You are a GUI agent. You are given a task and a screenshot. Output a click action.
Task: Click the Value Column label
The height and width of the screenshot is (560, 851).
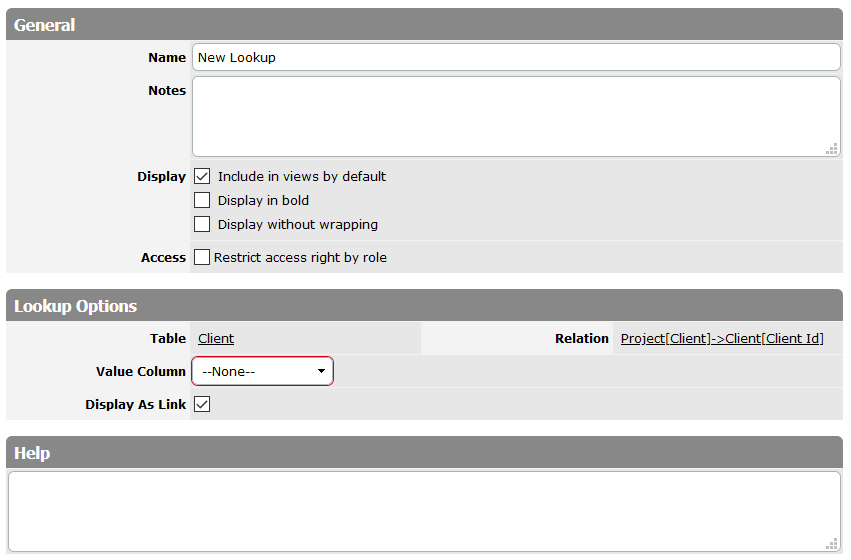pyautogui.click(x=141, y=372)
